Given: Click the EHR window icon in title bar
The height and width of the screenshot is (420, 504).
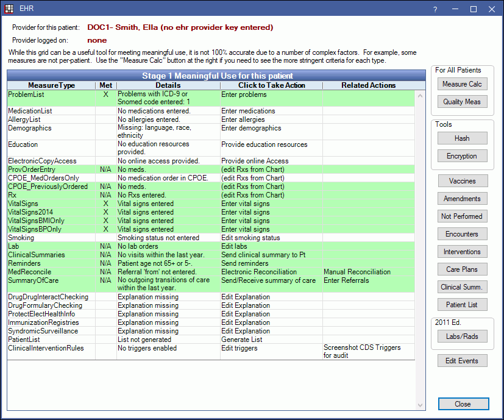Looking at the screenshot, I should (9, 9).
